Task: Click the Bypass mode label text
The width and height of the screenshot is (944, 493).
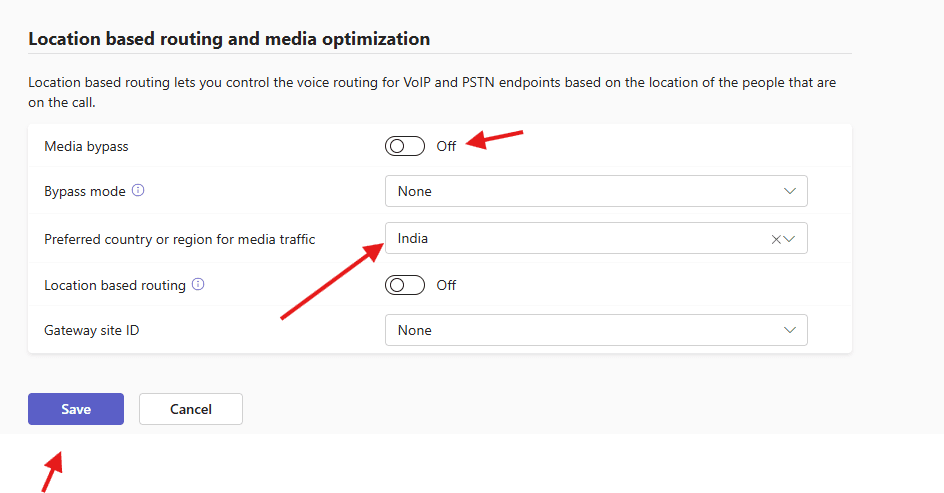Action: coord(85,191)
